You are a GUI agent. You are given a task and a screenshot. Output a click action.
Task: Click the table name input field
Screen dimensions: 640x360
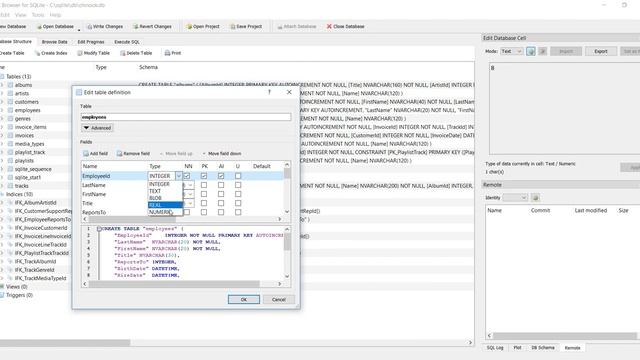point(186,117)
